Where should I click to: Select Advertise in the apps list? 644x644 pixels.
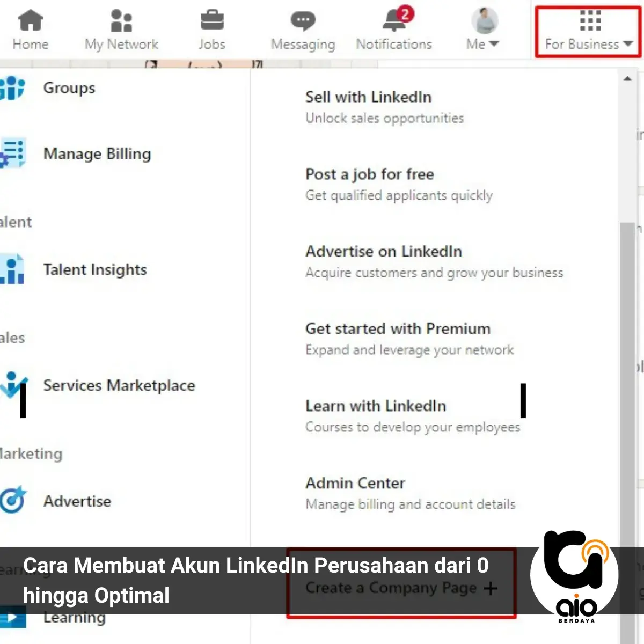[77, 501]
